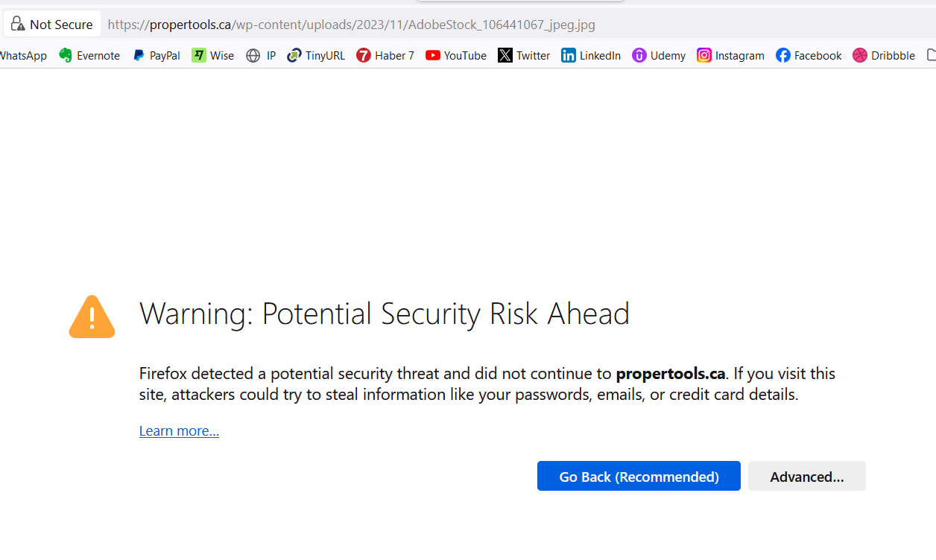Open the Udemy bookmark
Screen dimensions: 936x560
[x=659, y=55]
